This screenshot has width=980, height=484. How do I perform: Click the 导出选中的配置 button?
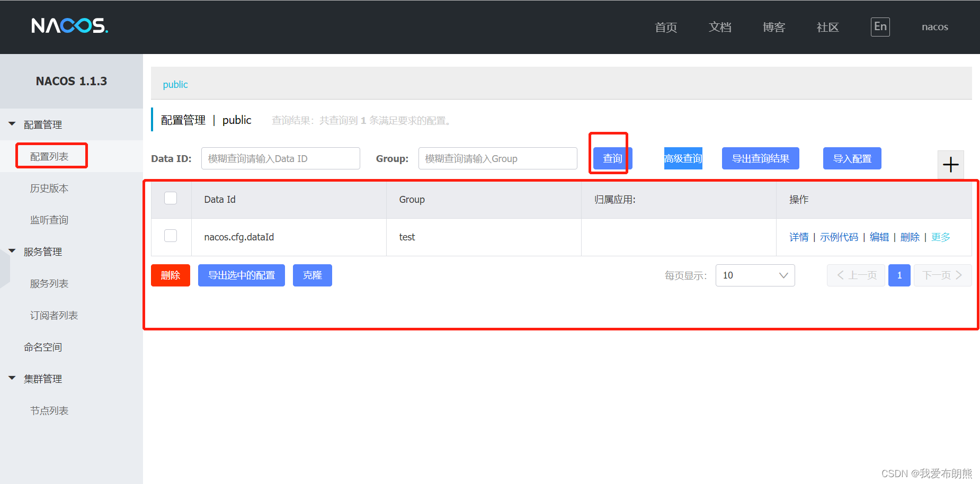tap(242, 275)
